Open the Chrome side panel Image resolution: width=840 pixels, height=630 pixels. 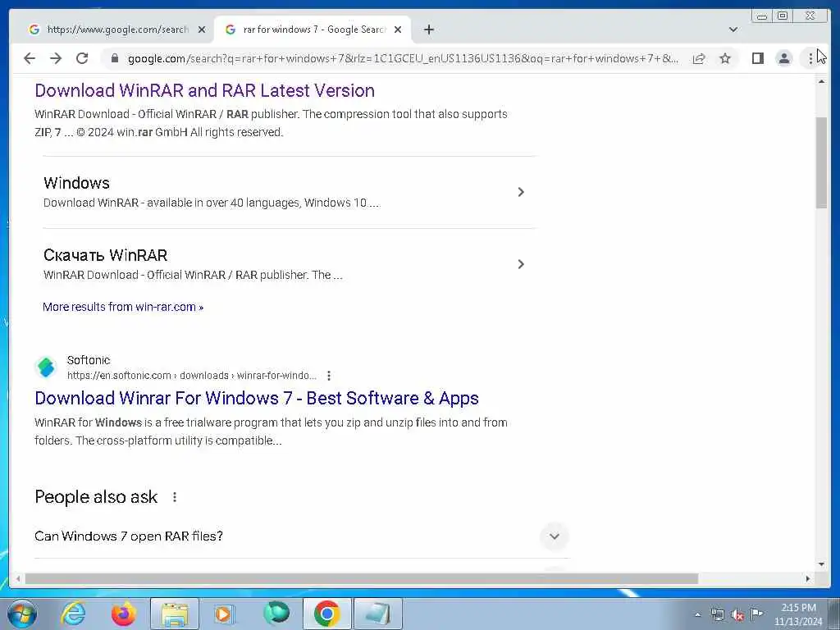tap(757, 58)
